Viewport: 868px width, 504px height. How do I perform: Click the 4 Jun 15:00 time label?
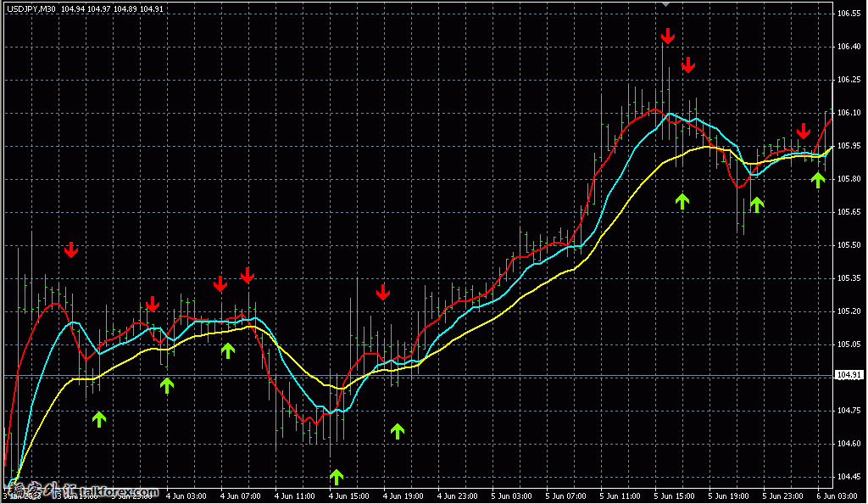348,496
